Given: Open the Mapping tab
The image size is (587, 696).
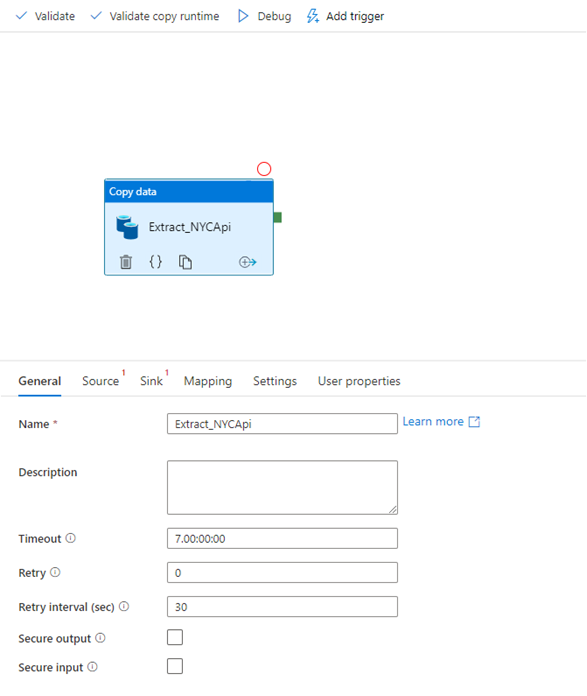Looking at the screenshot, I should 208,381.
